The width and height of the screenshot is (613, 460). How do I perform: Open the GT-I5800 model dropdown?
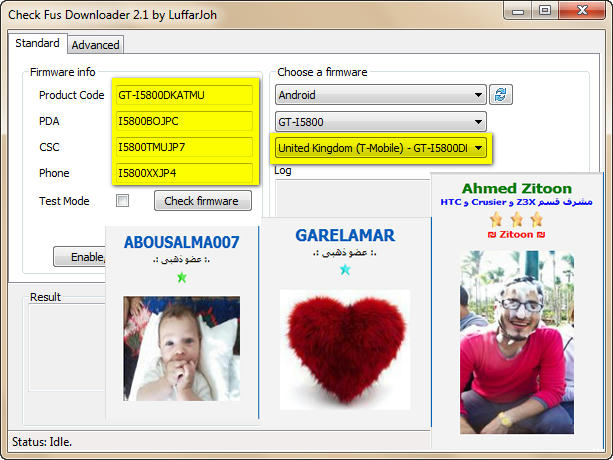381,122
